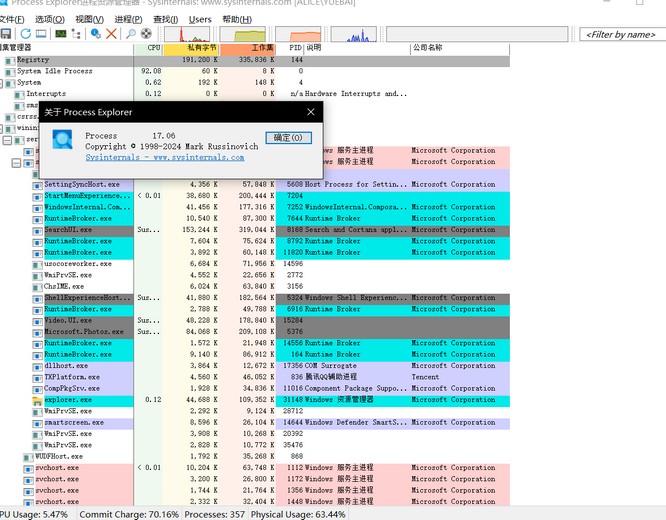Click the Save toolbar icon
The height and width of the screenshot is (520, 666).
[x=5, y=34]
